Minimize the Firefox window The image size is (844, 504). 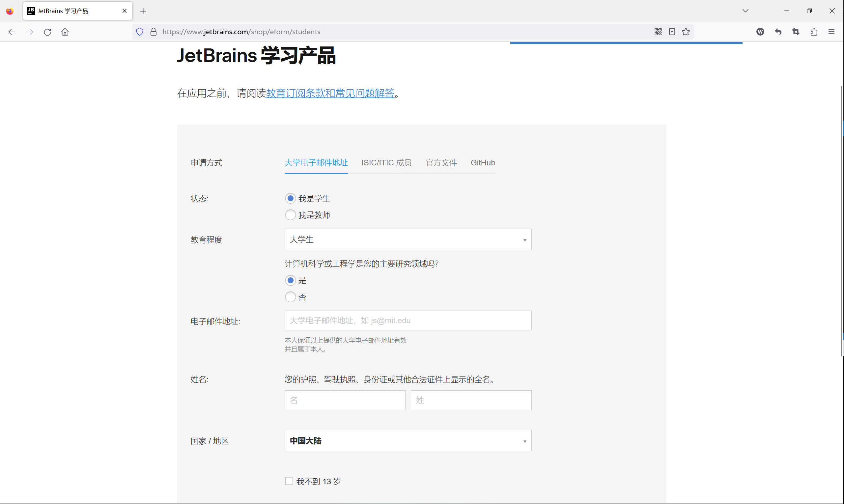[x=787, y=11]
